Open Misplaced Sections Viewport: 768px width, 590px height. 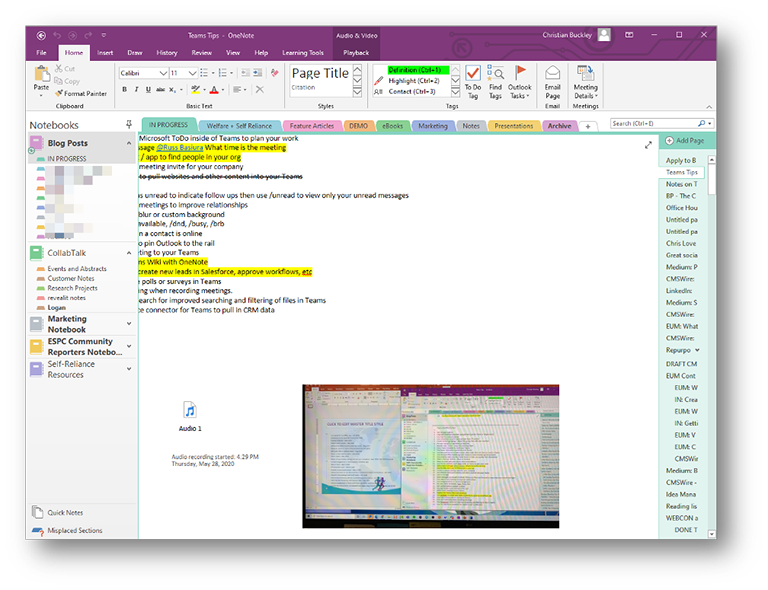click(74, 530)
